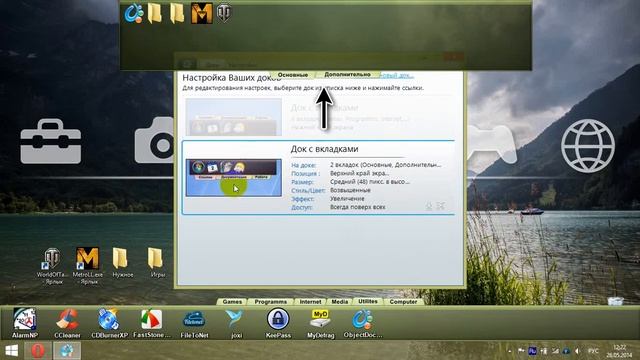Open the ObjectDock taskbar button

(67, 351)
